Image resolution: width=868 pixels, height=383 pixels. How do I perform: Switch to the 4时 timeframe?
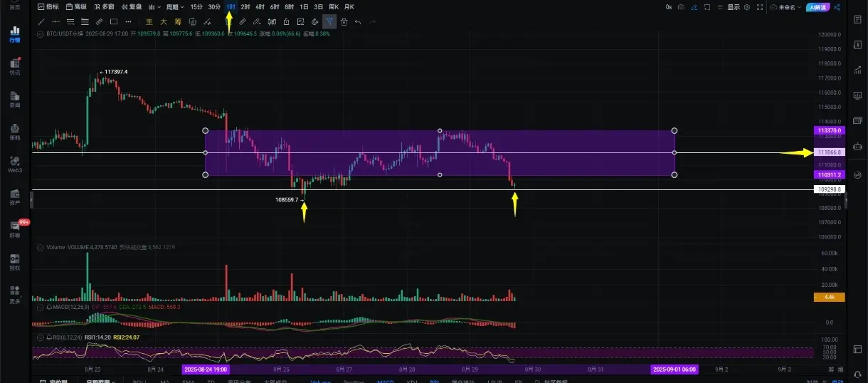click(x=260, y=6)
